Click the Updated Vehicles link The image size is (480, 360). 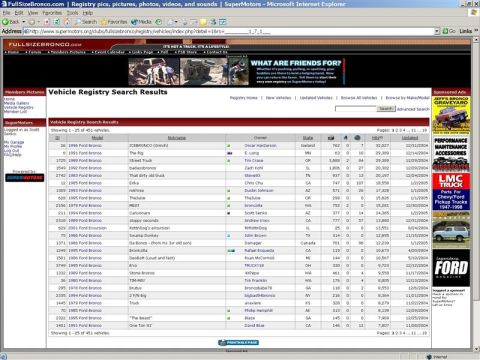(x=316, y=98)
